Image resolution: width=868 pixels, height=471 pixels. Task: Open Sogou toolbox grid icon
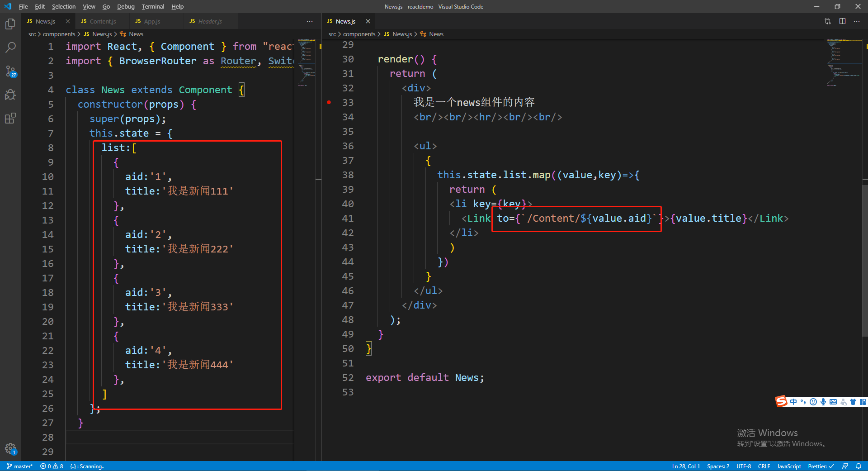[x=863, y=402]
